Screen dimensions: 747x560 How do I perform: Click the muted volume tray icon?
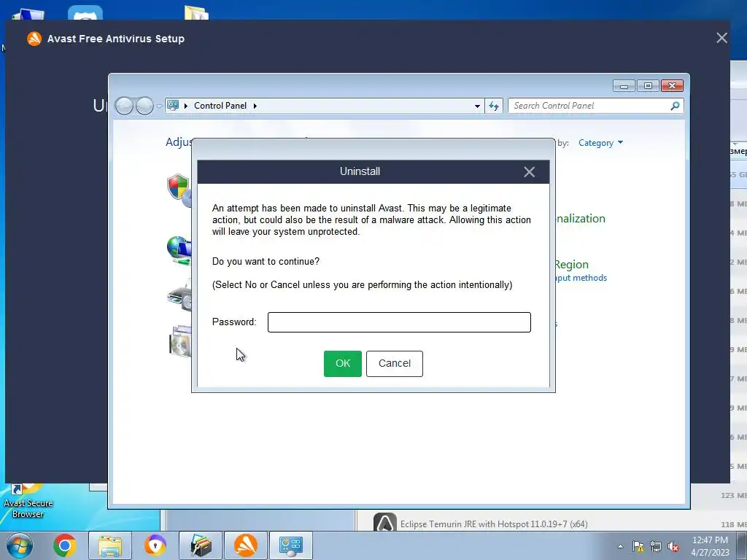pos(673,546)
